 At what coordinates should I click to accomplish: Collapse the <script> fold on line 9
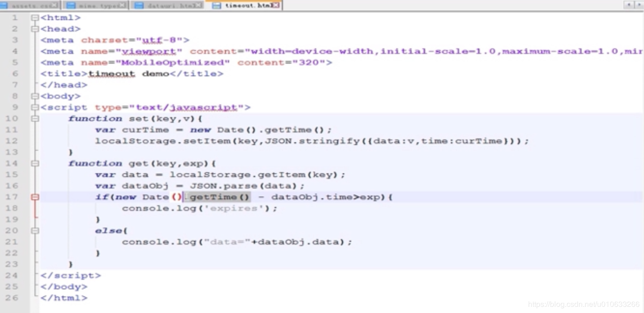(x=35, y=107)
